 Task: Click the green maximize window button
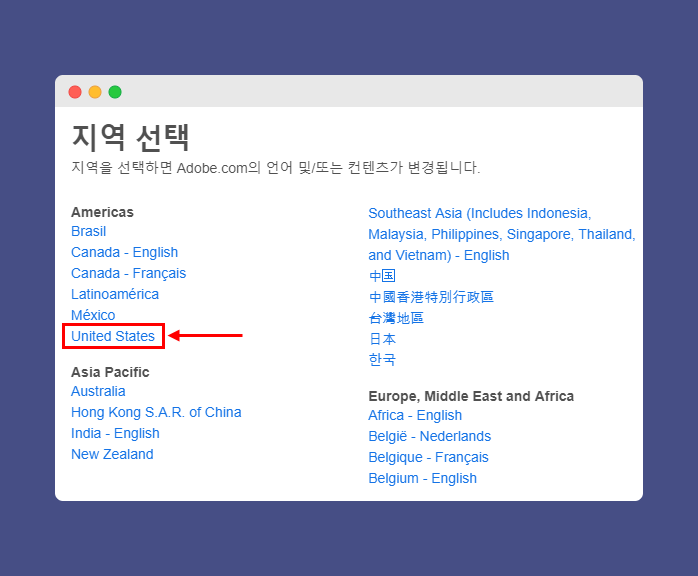tap(115, 92)
